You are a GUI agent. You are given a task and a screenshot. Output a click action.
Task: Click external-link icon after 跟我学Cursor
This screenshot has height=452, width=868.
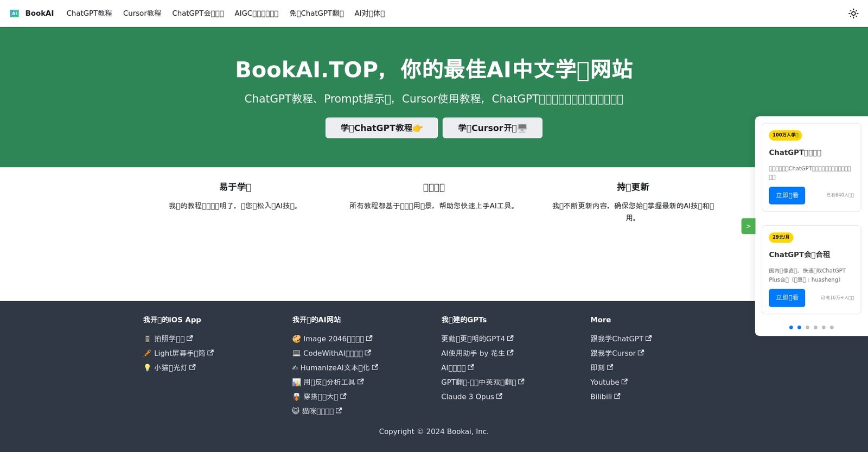coord(641,353)
